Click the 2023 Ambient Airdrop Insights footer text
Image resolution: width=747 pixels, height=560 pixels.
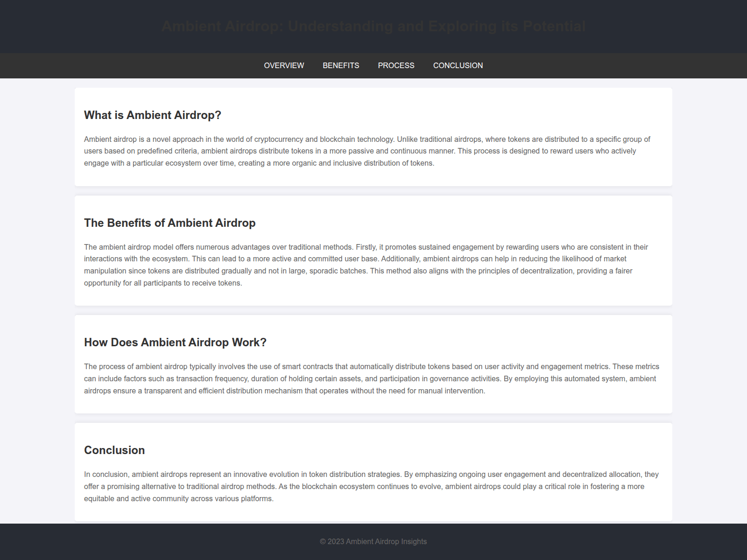[x=373, y=541]
